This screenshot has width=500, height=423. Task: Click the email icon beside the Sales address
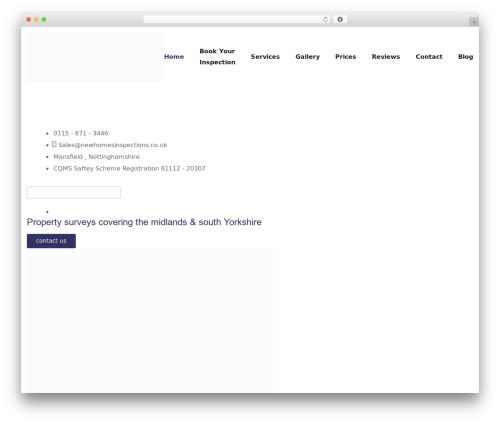tap(54, 144)
